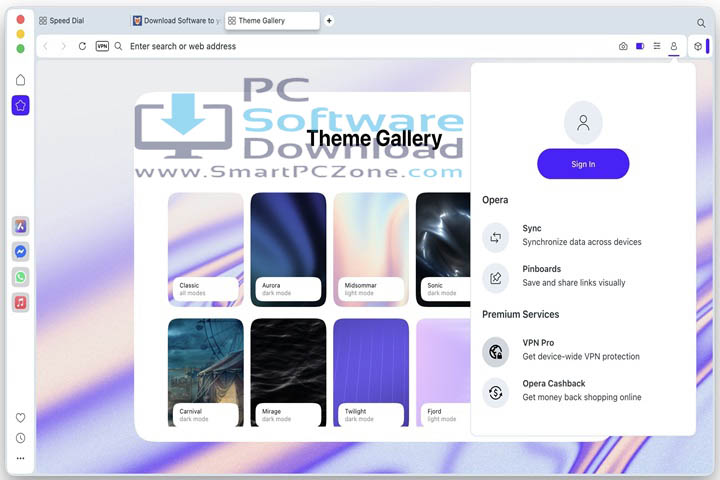Click the VPN Pro globe lock icon
Screen dimensions: 720x480
point(495,352)
